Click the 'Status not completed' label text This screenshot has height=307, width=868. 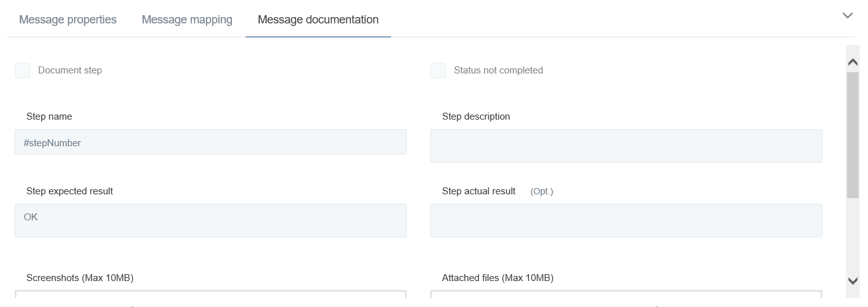coord(498,70)
